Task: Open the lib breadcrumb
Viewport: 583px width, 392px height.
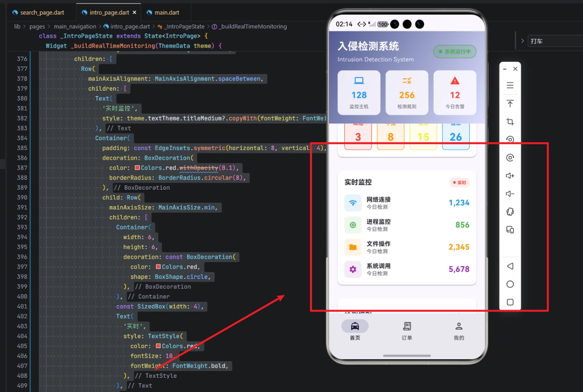Action: click(x=17, y=26)
